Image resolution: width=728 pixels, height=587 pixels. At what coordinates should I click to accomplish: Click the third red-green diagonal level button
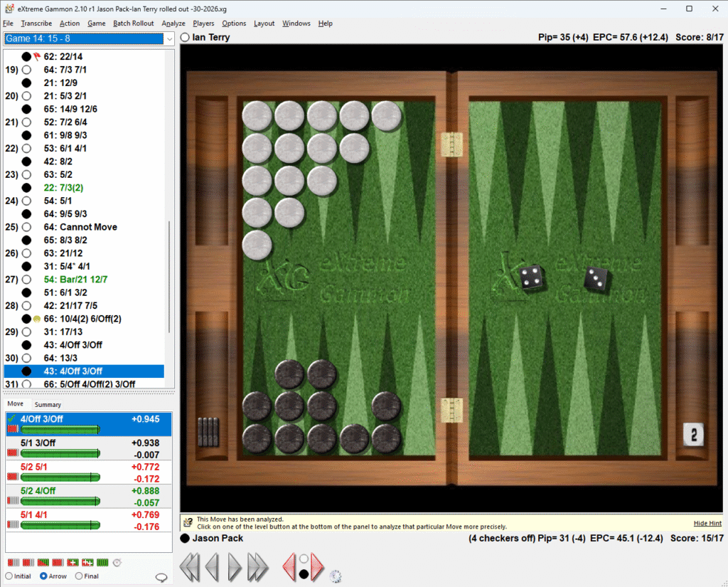pyautogui.click(x=43, y=563)
